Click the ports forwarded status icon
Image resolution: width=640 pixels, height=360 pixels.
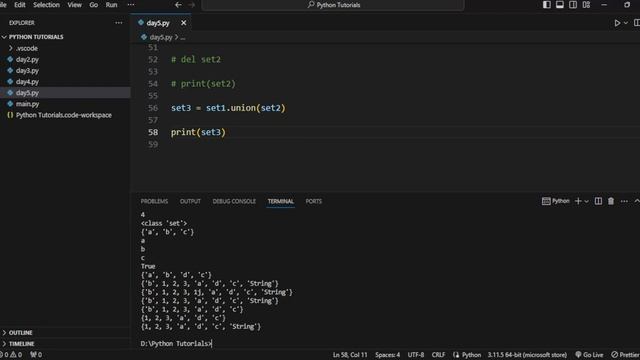36,355
